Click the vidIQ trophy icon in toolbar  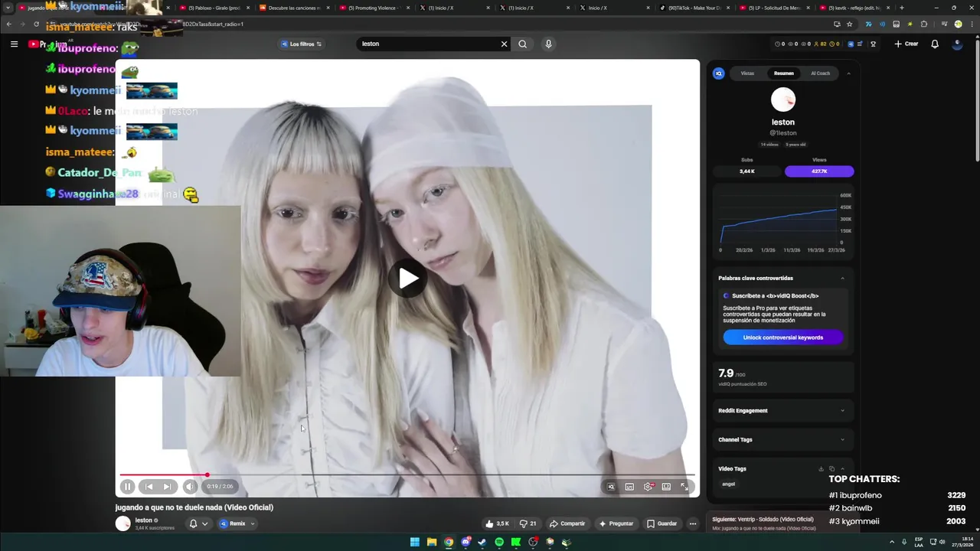click(x=873, y=44)
